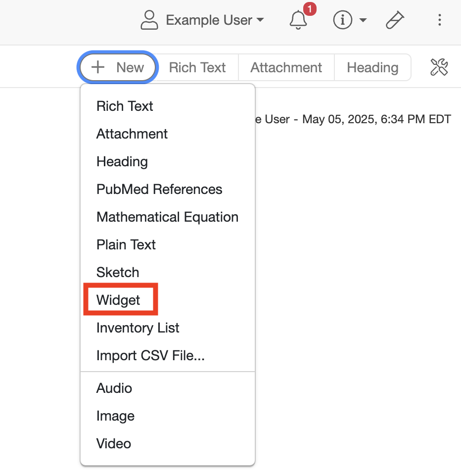Viewport: 461px width, 476px height.
Task: Click the Heading toolbar button
Action: [x=372, y=67]
